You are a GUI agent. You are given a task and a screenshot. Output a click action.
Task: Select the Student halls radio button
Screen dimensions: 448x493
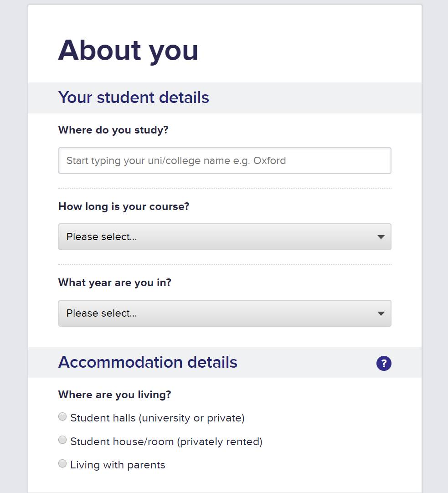[62, 416]
